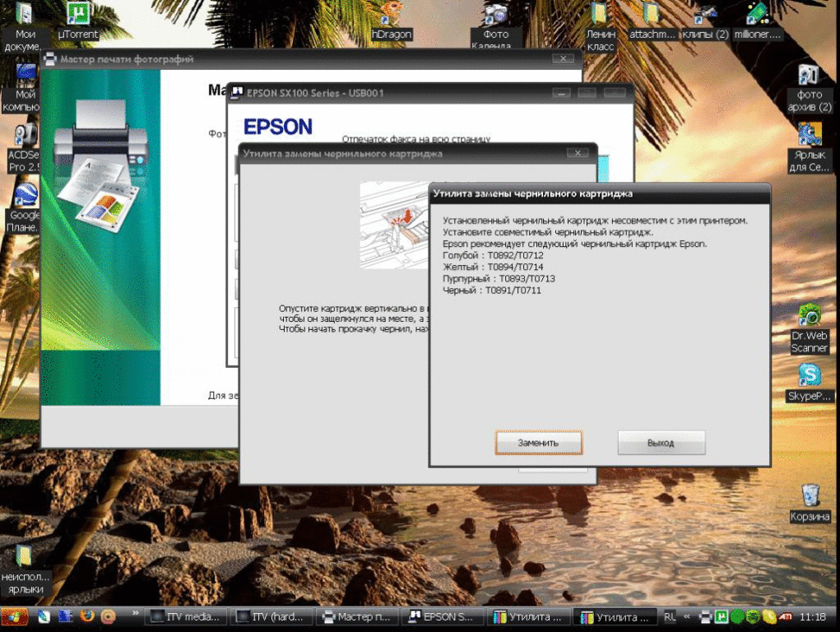
Task: Expand hidden system tray icons
Action: (x=687, y=616)
